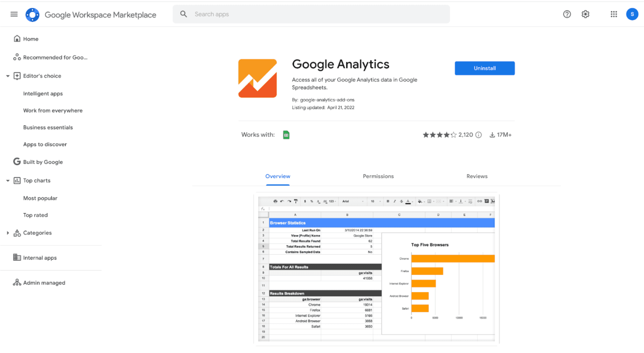
Task: Switch to the Permissions tab
Action: [x=378, y=176]
